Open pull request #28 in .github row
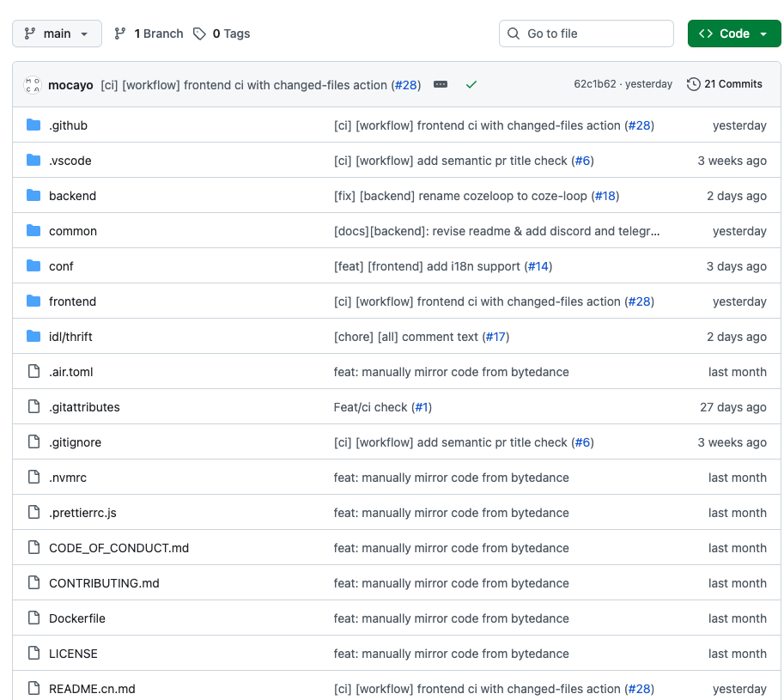This screenshot has height=700, width=784. pos(639,125)
